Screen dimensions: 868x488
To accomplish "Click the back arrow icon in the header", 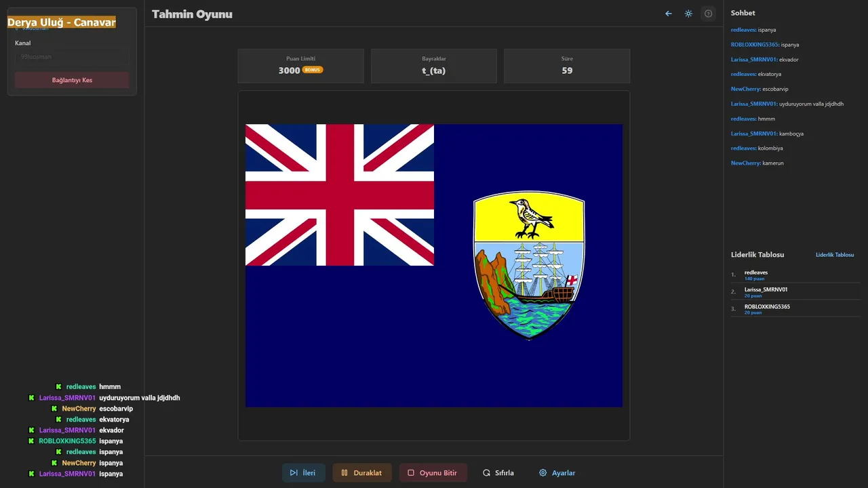I will [x=669, y=14].
